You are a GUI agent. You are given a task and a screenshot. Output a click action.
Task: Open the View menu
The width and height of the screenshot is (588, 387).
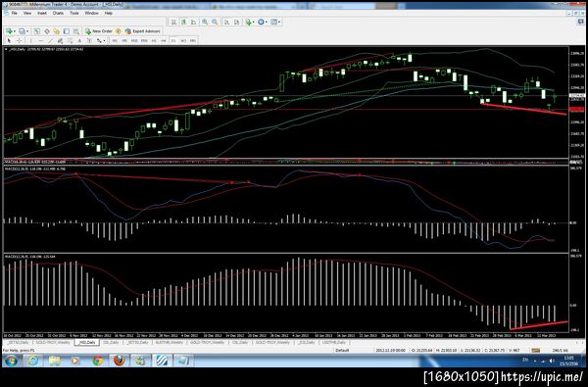[27, 13]
